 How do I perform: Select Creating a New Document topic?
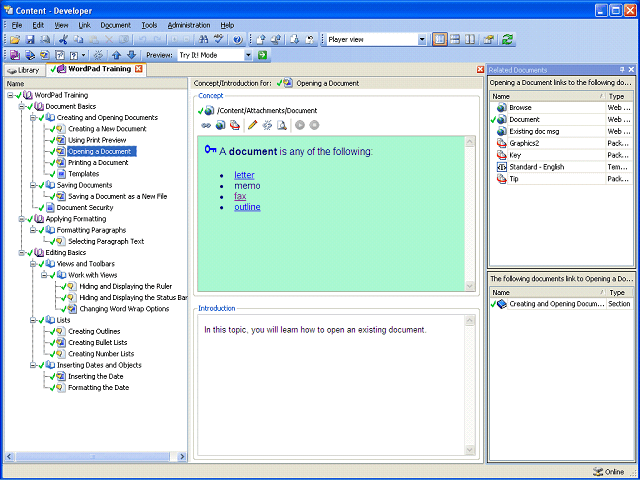107,129
